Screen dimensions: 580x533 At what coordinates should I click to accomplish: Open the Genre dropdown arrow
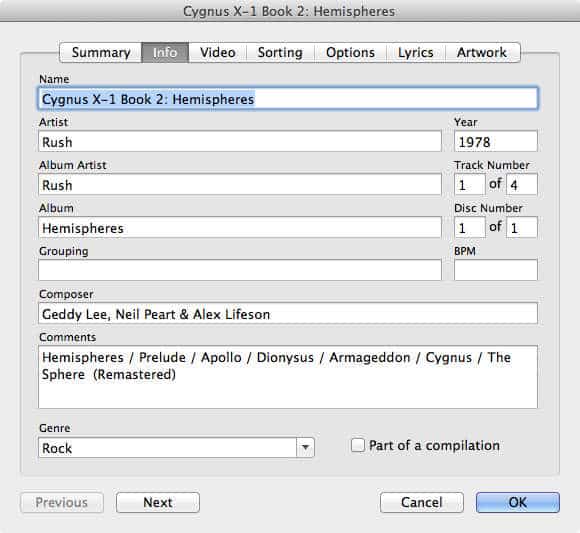(306, 448)
